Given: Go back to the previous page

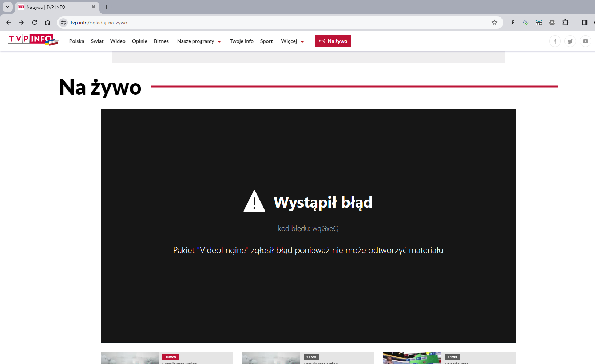Looking at the screenshot, I should point(8,23).
